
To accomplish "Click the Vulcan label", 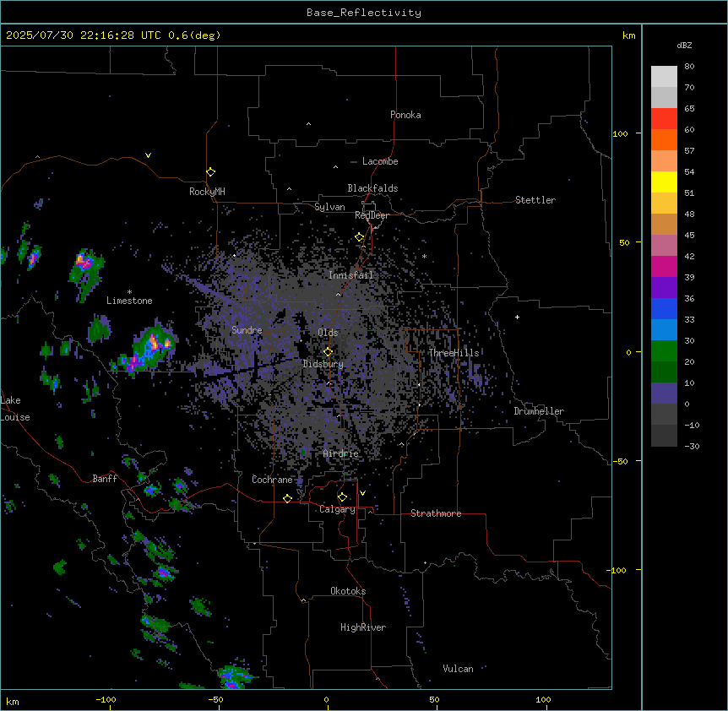I will (458, 669).
